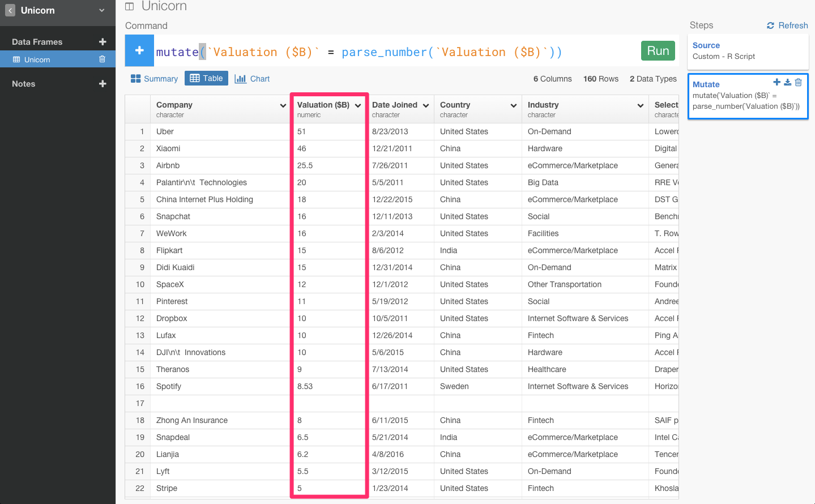Image resolution: width=815 pixels, height=504 pixels.
Task: Select the Unicorn data frame in sidebar
Action: click(58, 59)
